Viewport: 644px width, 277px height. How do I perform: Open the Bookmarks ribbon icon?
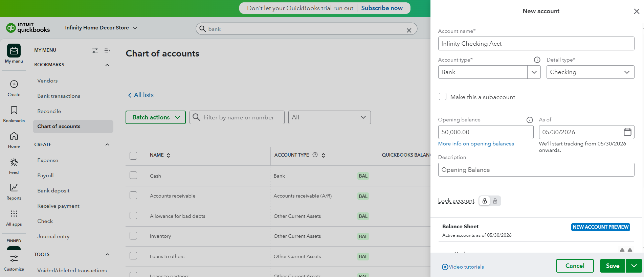click(x=14, y=110)
